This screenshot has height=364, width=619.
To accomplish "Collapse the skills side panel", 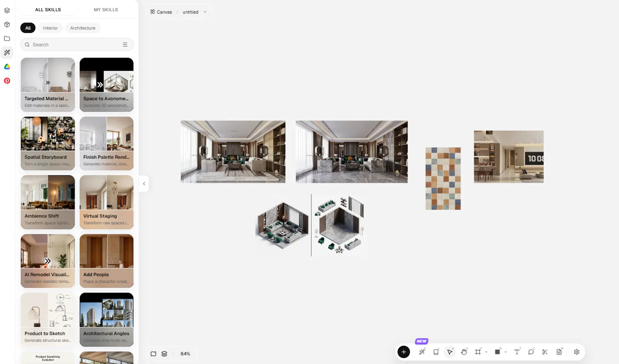I will tap(144, 184).
